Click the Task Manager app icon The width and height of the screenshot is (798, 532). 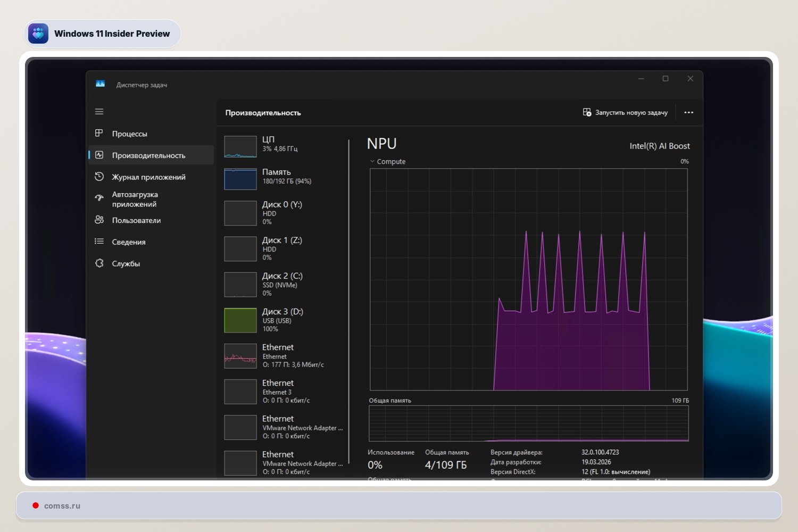tap(100, 84)
